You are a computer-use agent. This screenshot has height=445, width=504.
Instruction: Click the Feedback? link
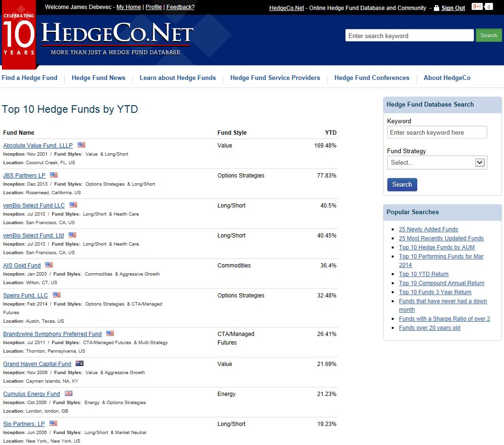pyautogui.click(x=181, y=7)
